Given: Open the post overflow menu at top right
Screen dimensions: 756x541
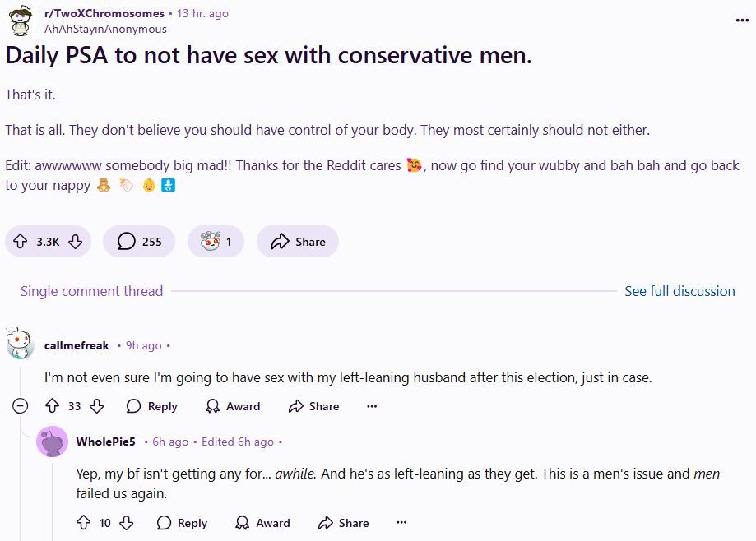Looking at the screenshot, I should [x=742, y=21].
